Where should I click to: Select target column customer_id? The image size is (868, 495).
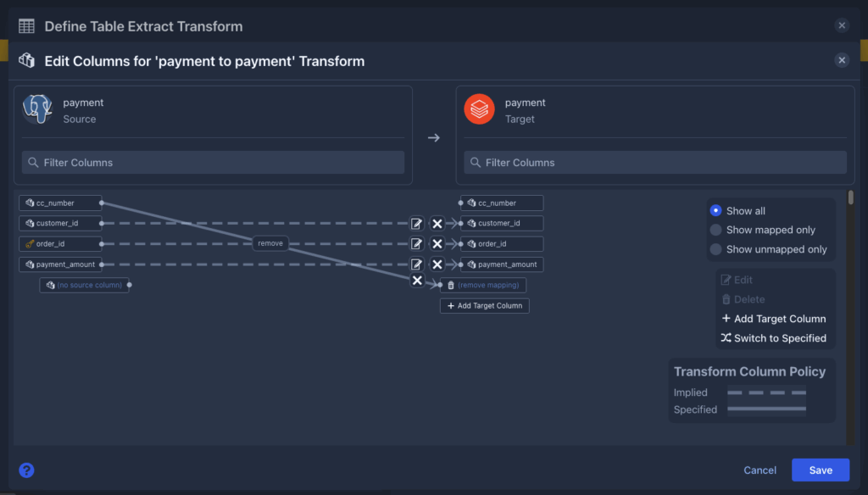point(502,223)
